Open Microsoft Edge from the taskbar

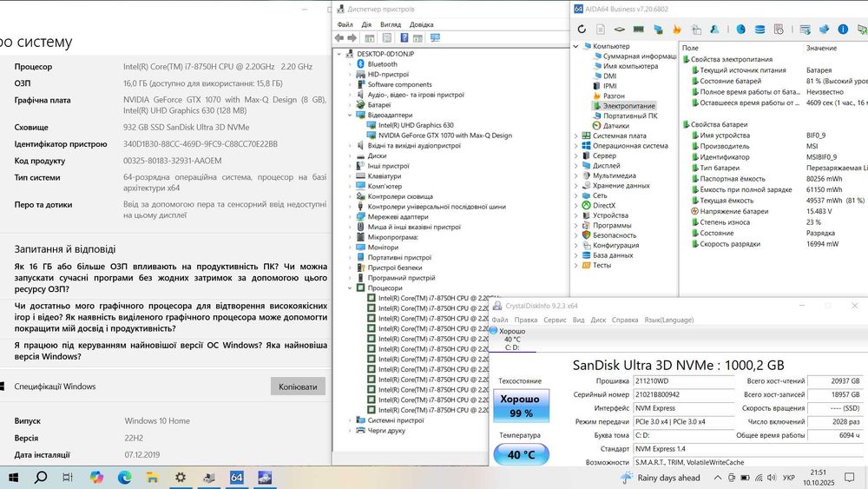(124, 478)
